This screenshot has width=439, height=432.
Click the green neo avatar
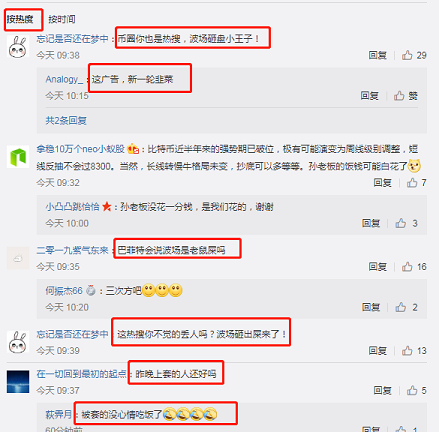tap(18, 157)
